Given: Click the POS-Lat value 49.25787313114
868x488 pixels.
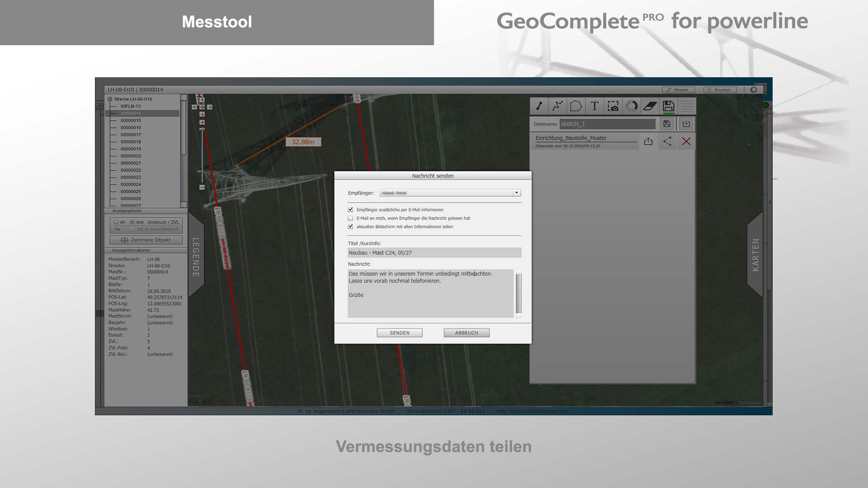Looking at the screenshot, I should tap(165, 297).
